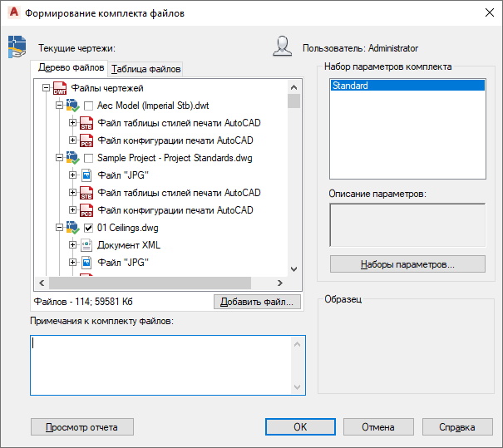Uncheck the 01 Ceilings.dwg checkbox
This screenshot has width=503, height=448.
(88, 228)
